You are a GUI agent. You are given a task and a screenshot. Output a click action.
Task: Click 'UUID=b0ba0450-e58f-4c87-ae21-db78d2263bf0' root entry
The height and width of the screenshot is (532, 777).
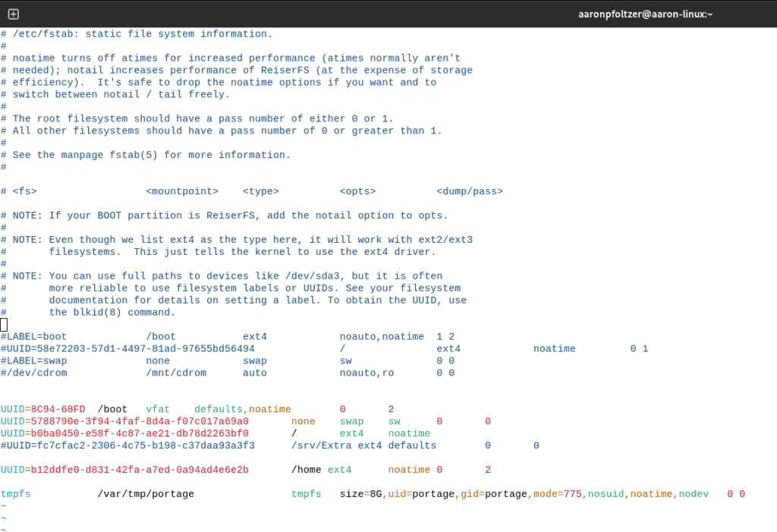click(124, 433)
